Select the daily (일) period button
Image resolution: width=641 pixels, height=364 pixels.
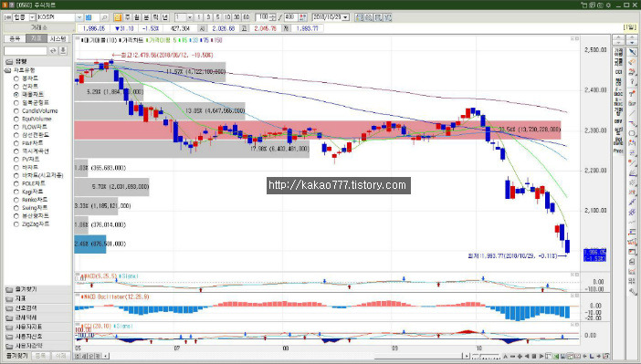point(118,17)
